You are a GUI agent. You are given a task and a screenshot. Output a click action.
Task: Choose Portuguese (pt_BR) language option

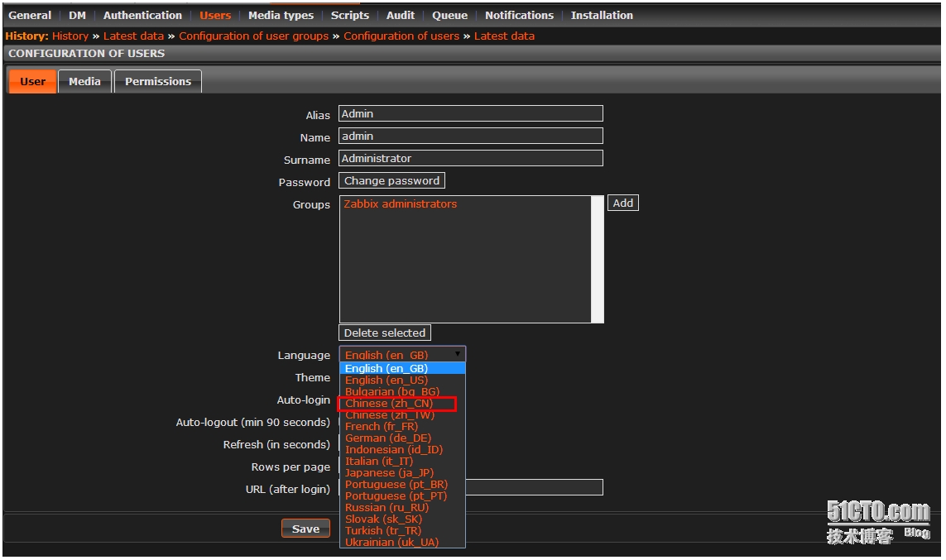pyautogui.click(x=402, y=485)
